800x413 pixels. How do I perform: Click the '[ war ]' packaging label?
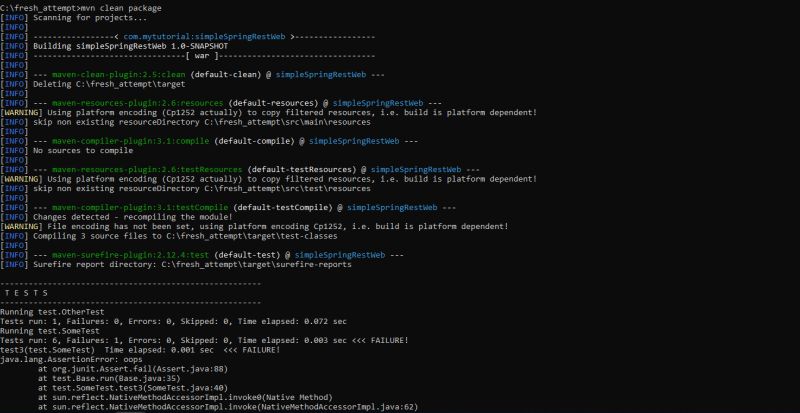coord(202,56)
